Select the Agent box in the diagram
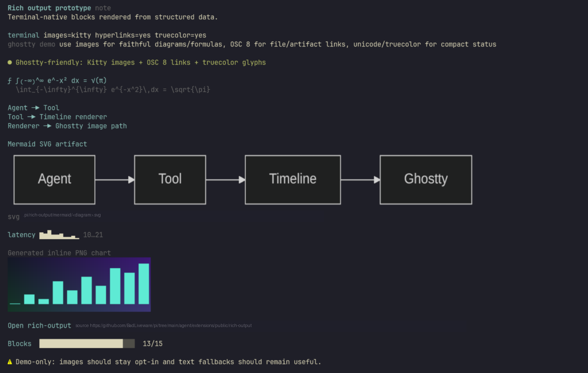 pos(54,180)
